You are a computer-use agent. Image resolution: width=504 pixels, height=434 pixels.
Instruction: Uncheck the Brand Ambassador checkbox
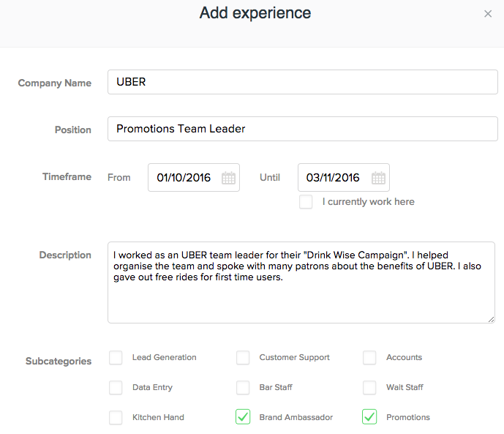(x=243, y=417)
